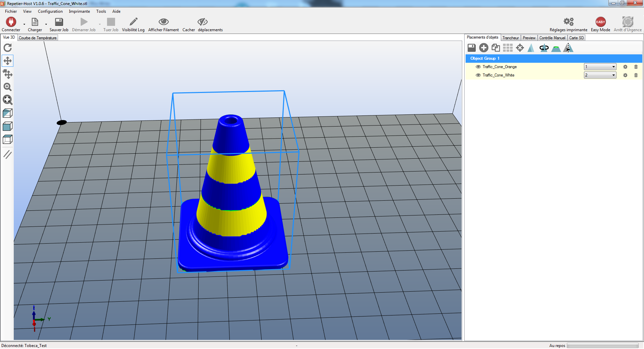Expand the Charger dropdown arrow
The width and height of the screenshot is (644, 349).
click(x=46, y=24)
